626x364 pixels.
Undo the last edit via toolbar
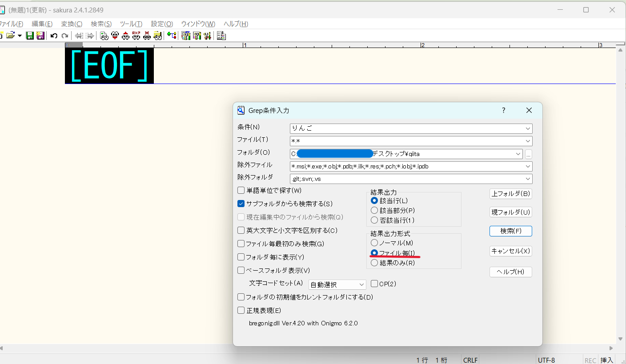pos(54,36)
